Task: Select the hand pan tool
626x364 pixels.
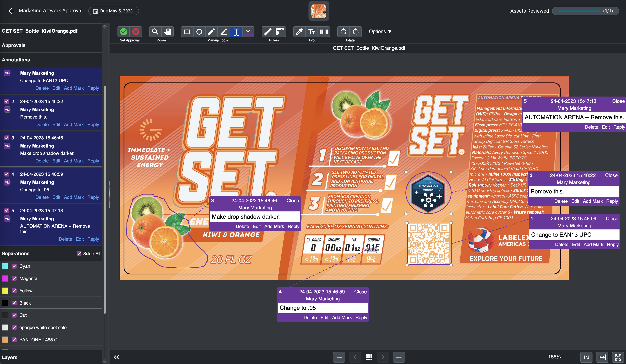Action: coord(167,32)
